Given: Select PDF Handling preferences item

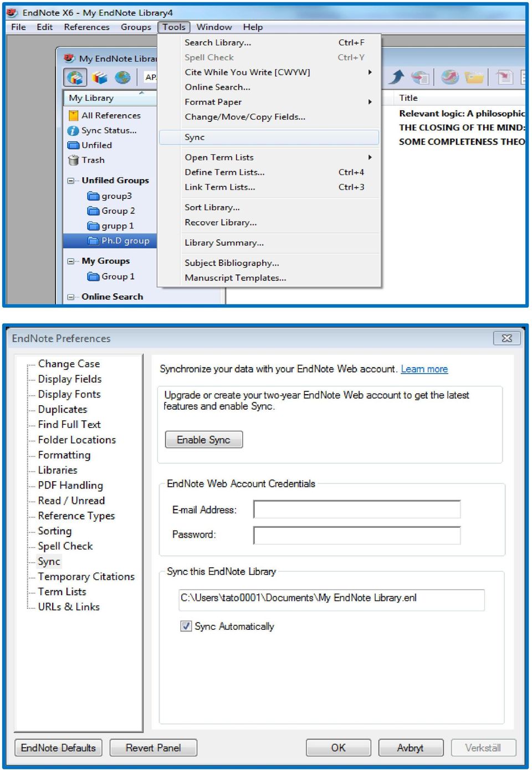Looking at the screenshot, I should [70, 486].
